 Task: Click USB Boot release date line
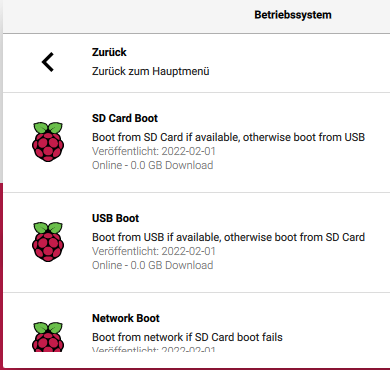pos(154,251)
